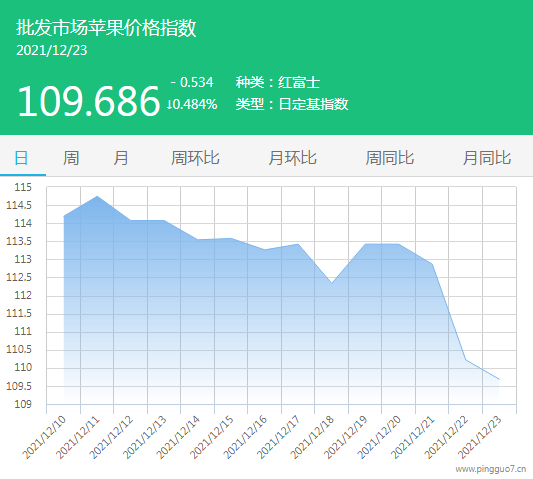The image size is (533, 479).
Task: Select the 周环比 tab
Action: [x=195, y=158]
